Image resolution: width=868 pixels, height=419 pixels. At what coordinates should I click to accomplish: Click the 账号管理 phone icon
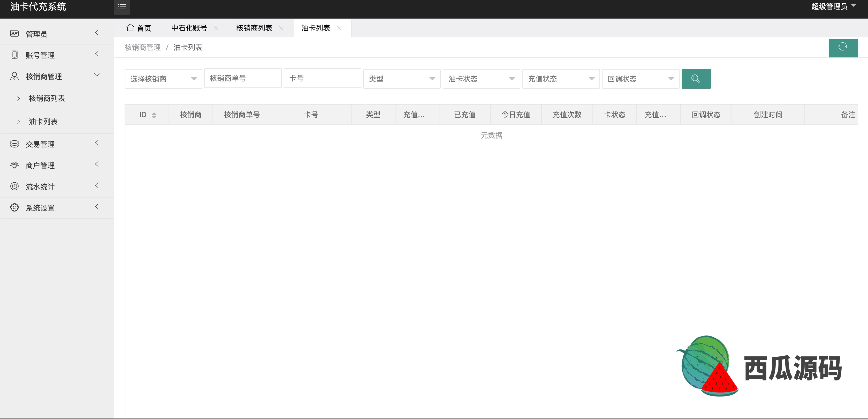tap(14, 55)
